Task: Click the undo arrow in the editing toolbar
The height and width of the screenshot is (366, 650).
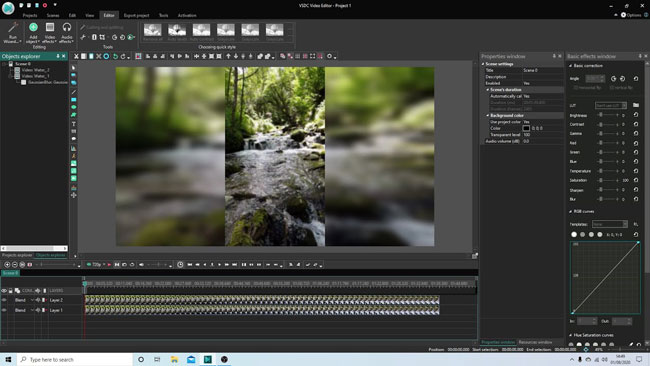Action: tap(115, 56)
